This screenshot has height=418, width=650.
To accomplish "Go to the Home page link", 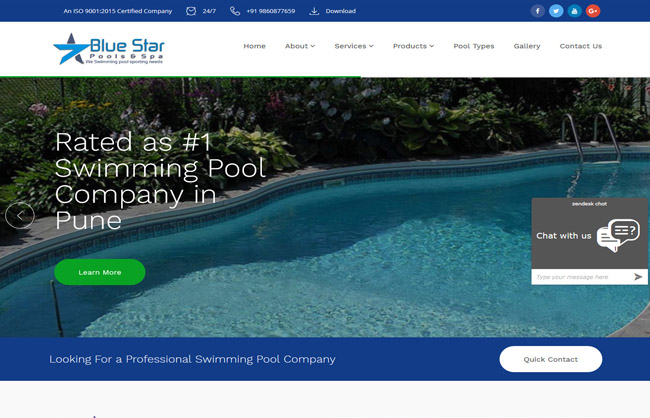I will [255, 46].
